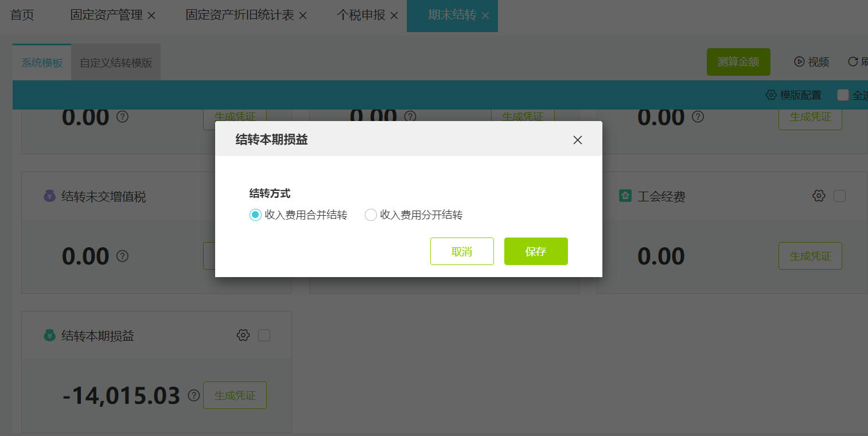Click the 结转本期损益 card icon
Image resolution: width=868 pixels, height=436 pixels.
[x=50, y=335]
